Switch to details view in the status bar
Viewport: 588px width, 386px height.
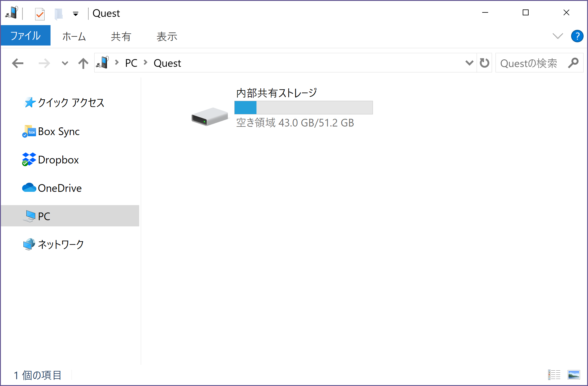554,375
